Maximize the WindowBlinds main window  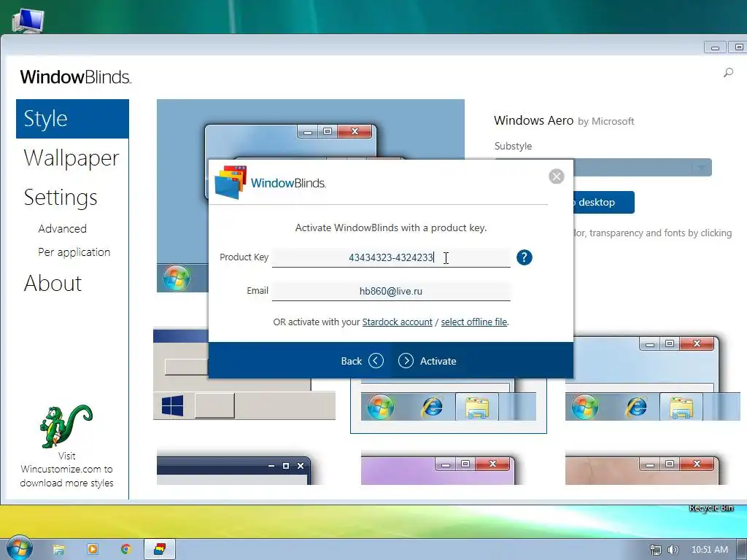click(x=738, y=47)
